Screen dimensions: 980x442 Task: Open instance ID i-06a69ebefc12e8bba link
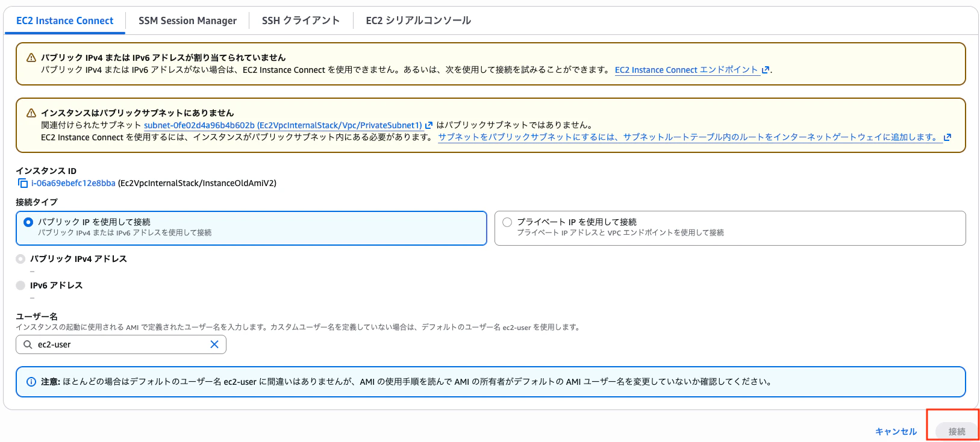coord(73,183)
